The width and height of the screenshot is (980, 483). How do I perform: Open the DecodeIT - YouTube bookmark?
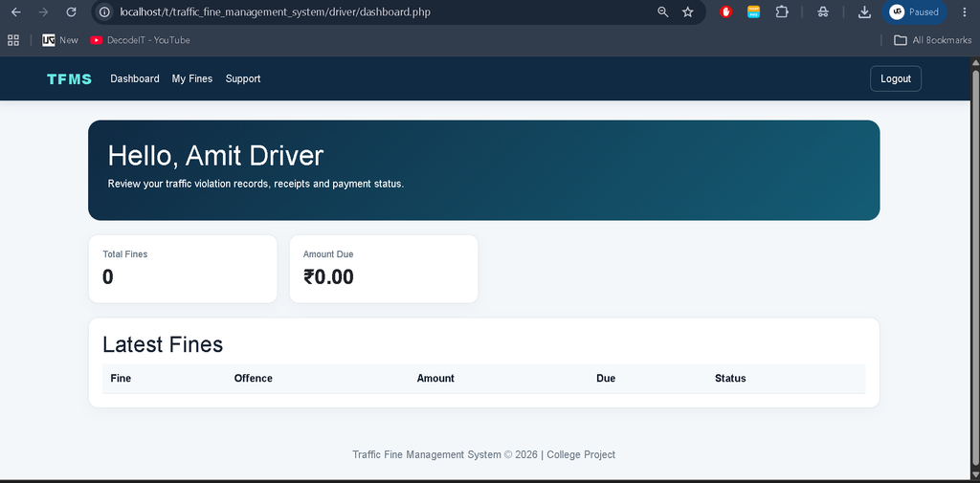140,40
